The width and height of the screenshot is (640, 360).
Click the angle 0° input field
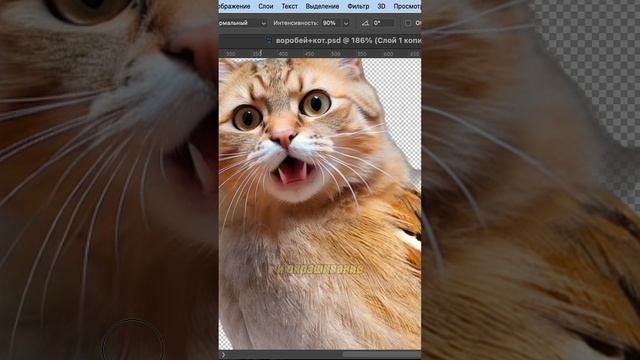[x=383, y=23]
